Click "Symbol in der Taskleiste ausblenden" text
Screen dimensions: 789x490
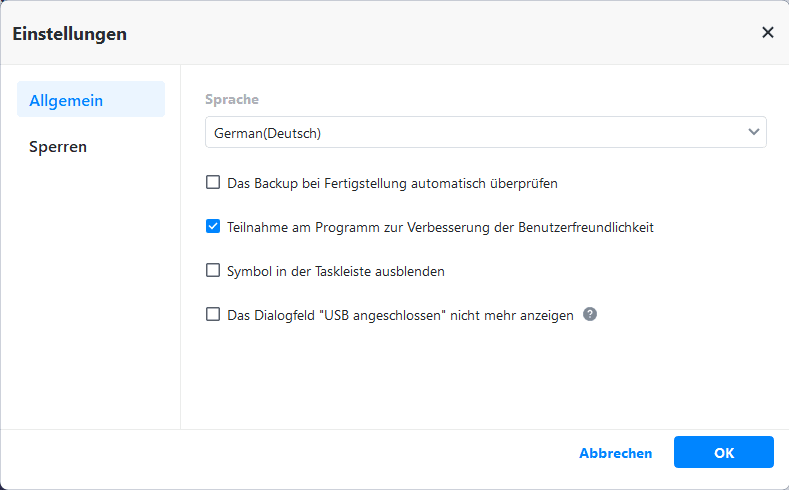pos(336,271)
